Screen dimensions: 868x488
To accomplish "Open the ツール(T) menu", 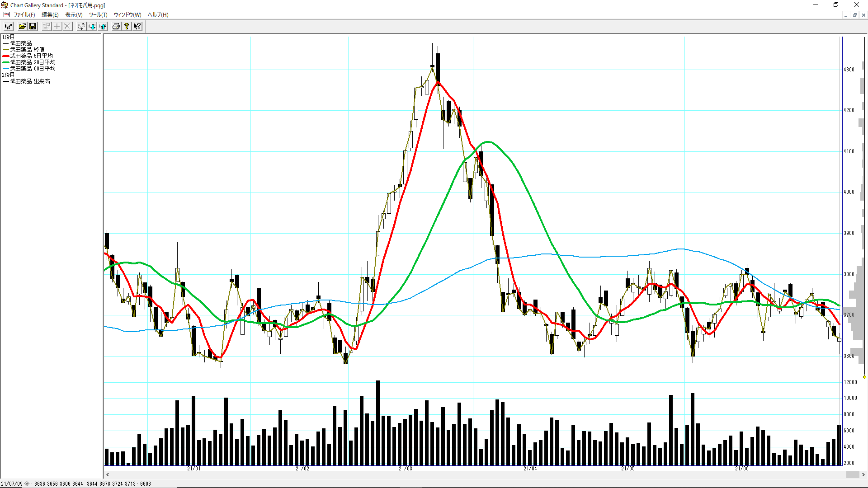I will click(x=98, y=14).
